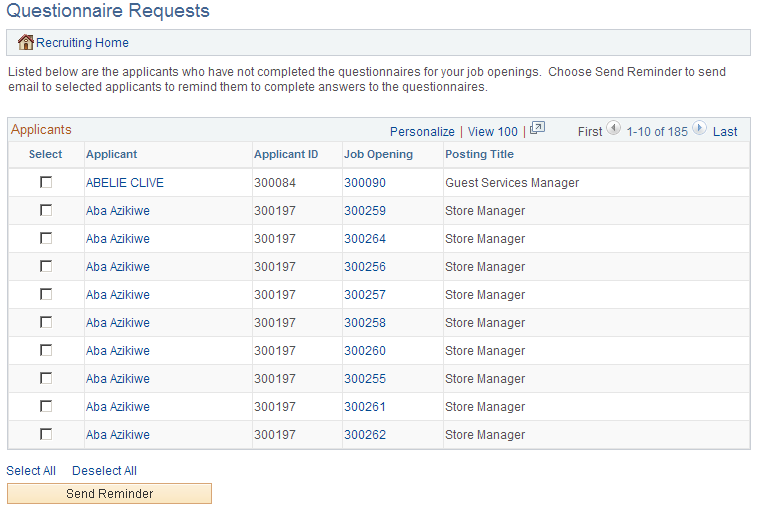This screenshot has width=758, height=509.
Task: Open Aba Azikiwe in the 300262 row
Action: 118,435
